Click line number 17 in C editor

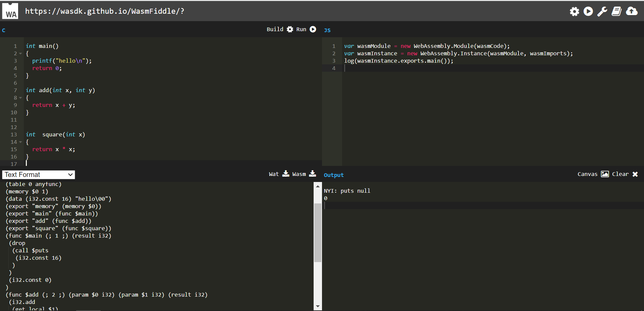(x=14, y=164)
